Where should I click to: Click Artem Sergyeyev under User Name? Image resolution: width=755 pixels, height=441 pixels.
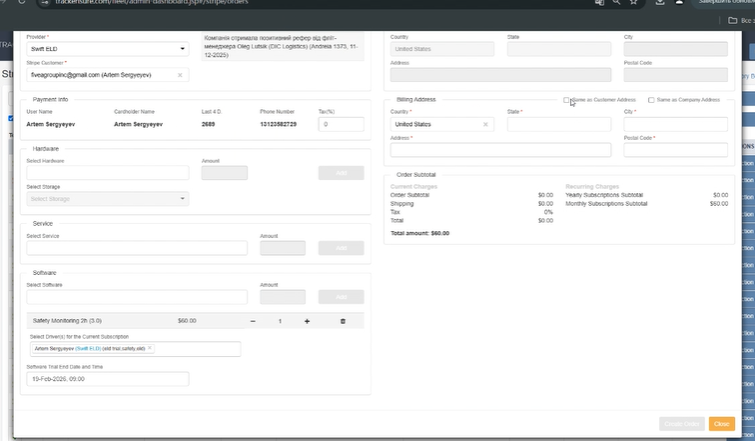(51, 124)
